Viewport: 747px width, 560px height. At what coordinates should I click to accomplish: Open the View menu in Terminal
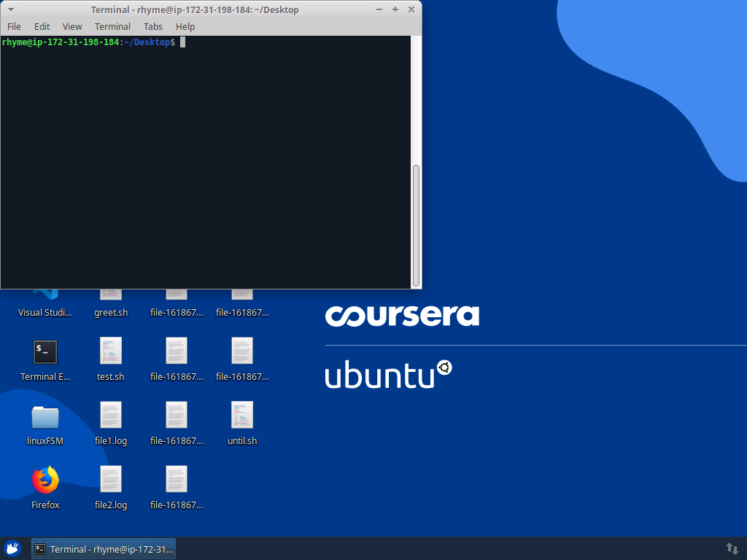pyautogui.click(x=72, y=27)
